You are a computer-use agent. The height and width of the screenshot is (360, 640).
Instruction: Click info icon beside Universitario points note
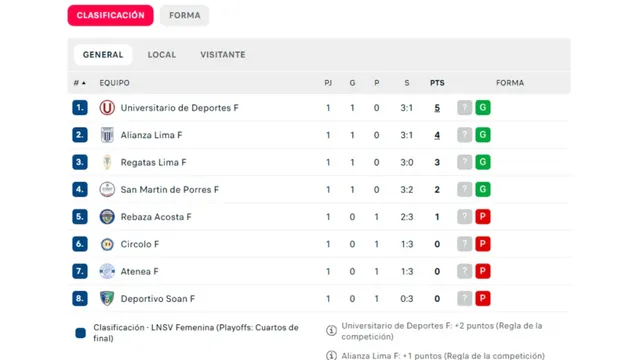[x=331, y=330]
